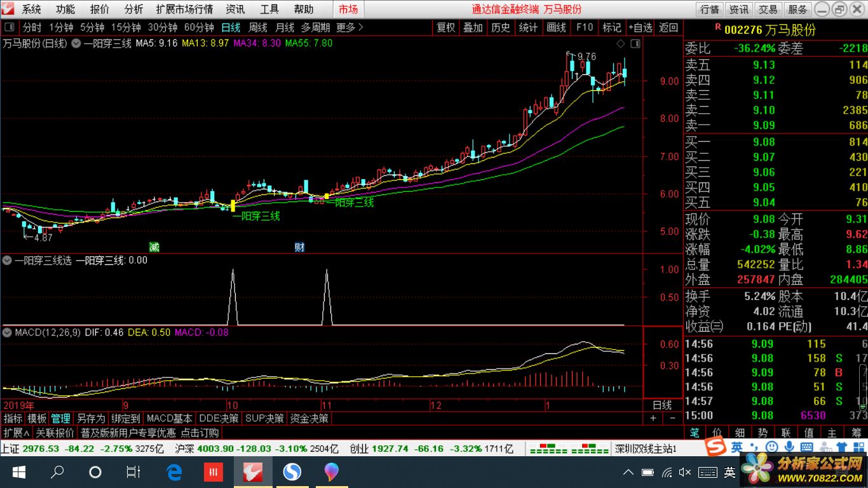Screen dimensions: 868x488
Task: Open the 报价 menu
Action: point(99,9)
